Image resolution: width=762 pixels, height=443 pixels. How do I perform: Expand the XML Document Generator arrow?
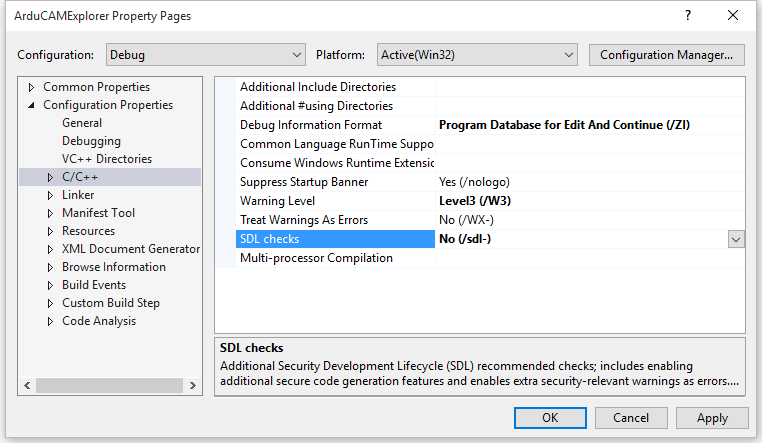click(x=50, y=249)
